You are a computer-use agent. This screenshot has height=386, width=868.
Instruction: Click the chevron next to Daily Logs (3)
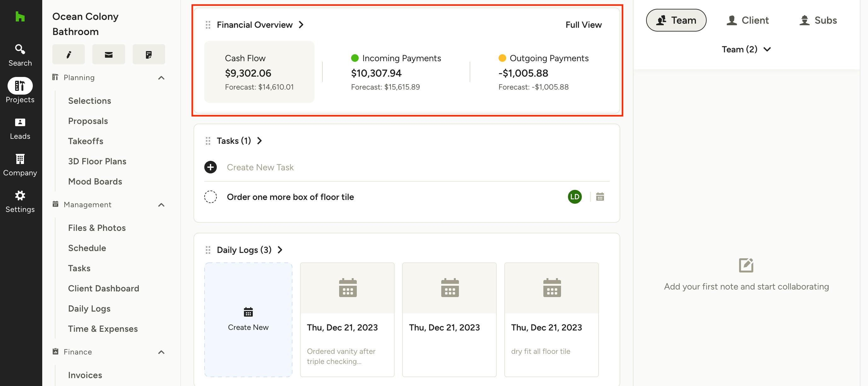280,250
